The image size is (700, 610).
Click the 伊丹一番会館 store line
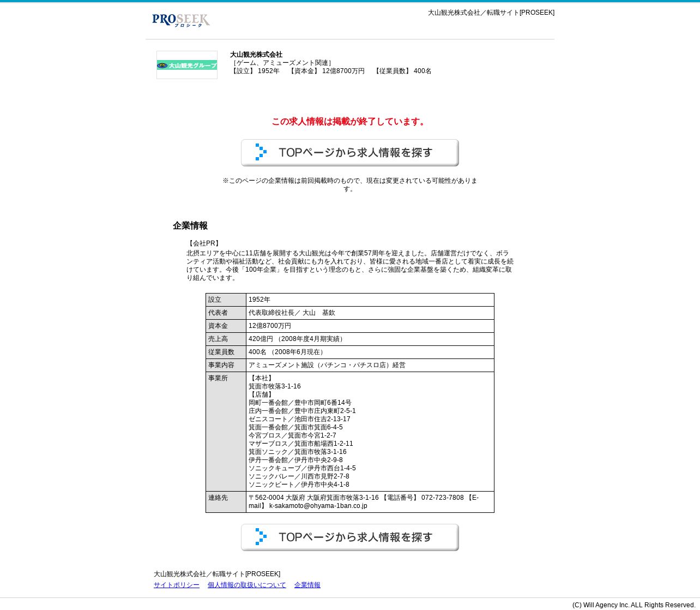point(295,460)
